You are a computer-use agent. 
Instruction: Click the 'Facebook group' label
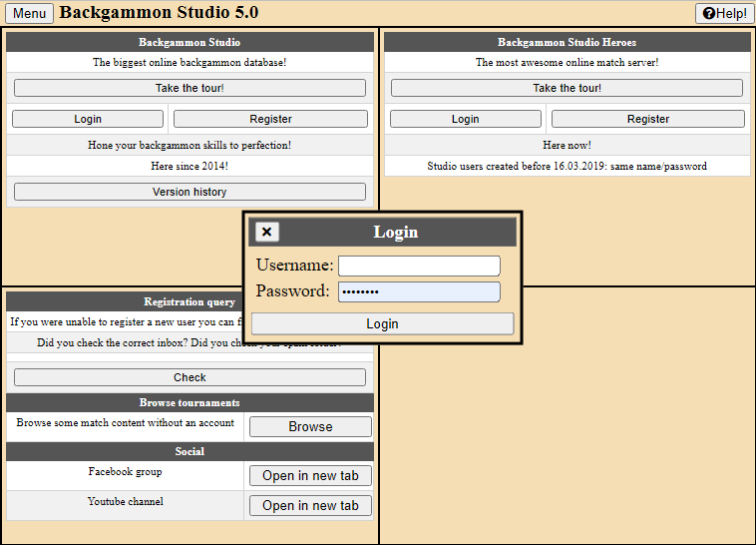click(125, 471)
